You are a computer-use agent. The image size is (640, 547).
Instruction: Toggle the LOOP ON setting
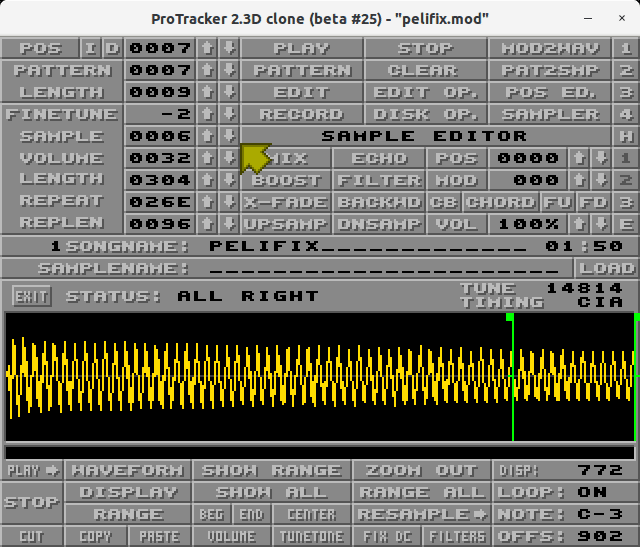click(x=565, y=492)
